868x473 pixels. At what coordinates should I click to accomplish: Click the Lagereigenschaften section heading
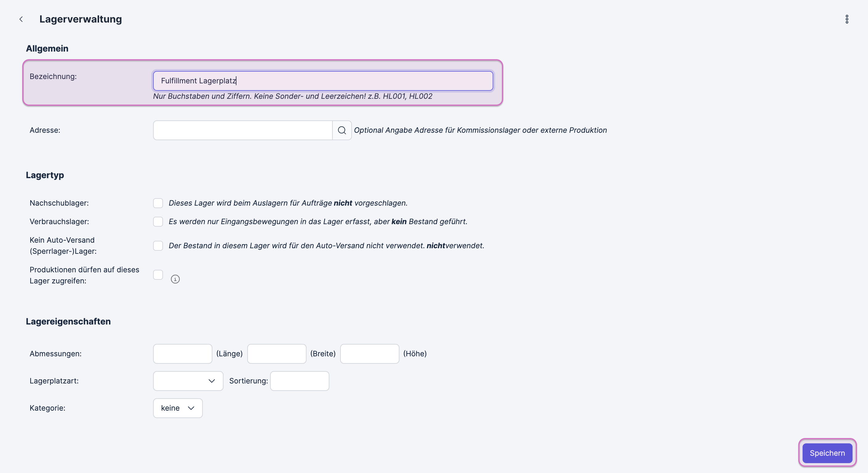(68, 321)
